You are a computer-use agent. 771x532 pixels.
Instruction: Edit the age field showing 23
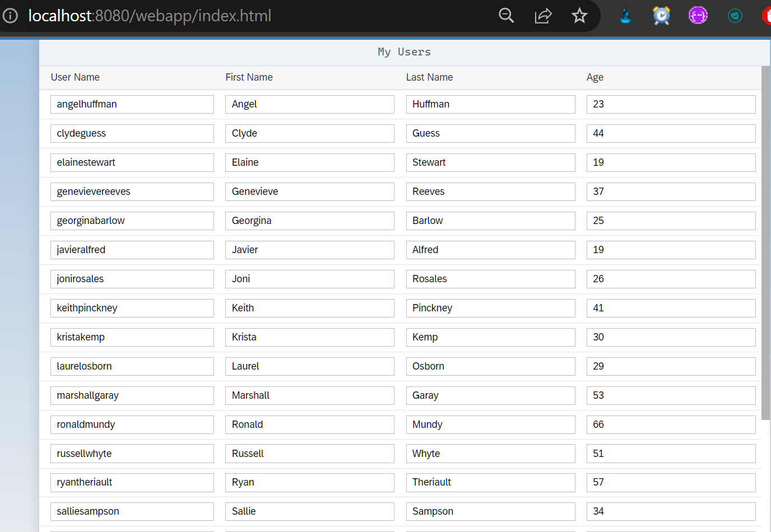coord(671,104)
